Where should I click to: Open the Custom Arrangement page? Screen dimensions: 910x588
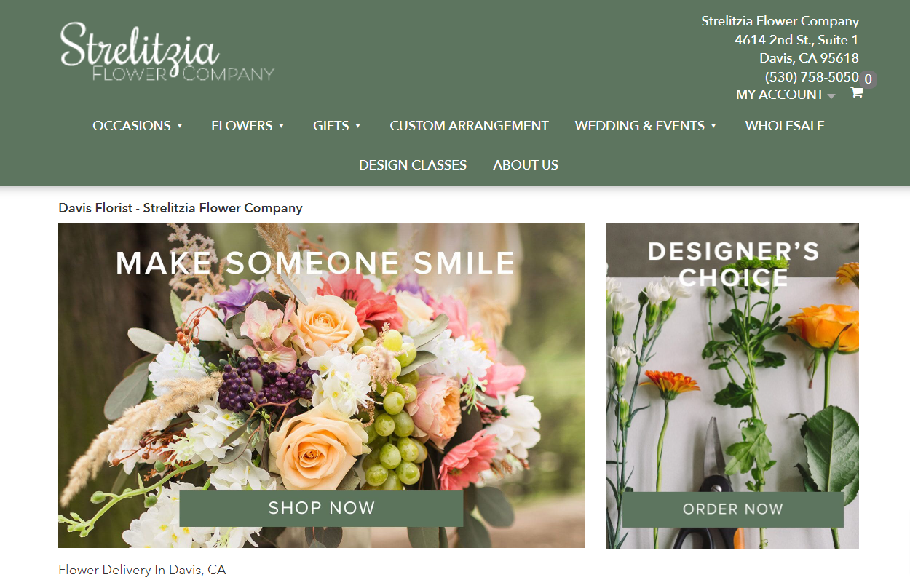469,126
